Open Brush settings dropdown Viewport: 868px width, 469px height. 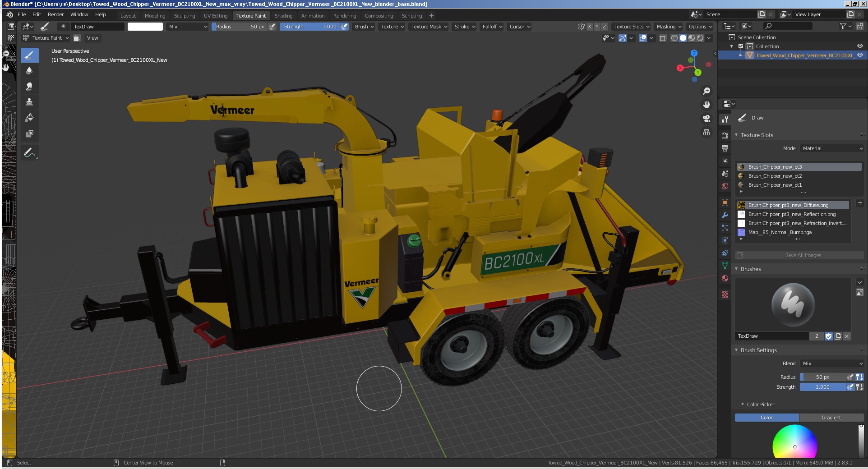pos(364,27)
